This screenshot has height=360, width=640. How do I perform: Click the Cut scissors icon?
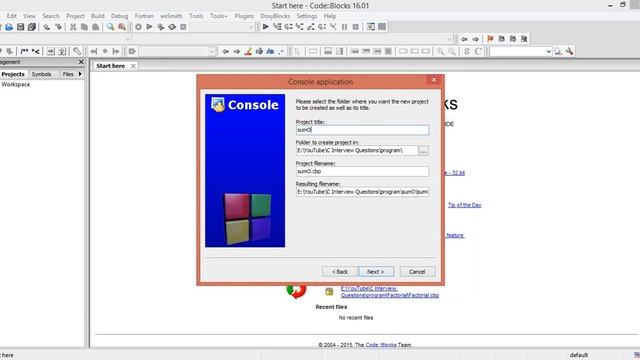(x=73, y=27)
